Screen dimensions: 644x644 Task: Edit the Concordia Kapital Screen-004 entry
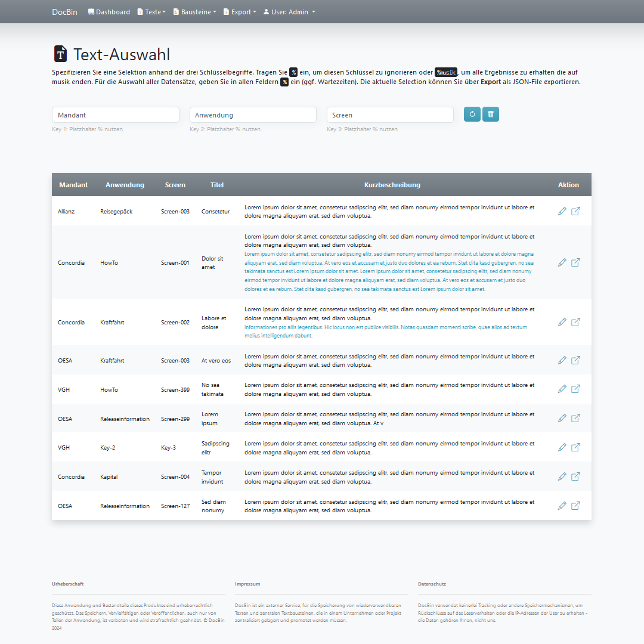click(x=562, y=476)
